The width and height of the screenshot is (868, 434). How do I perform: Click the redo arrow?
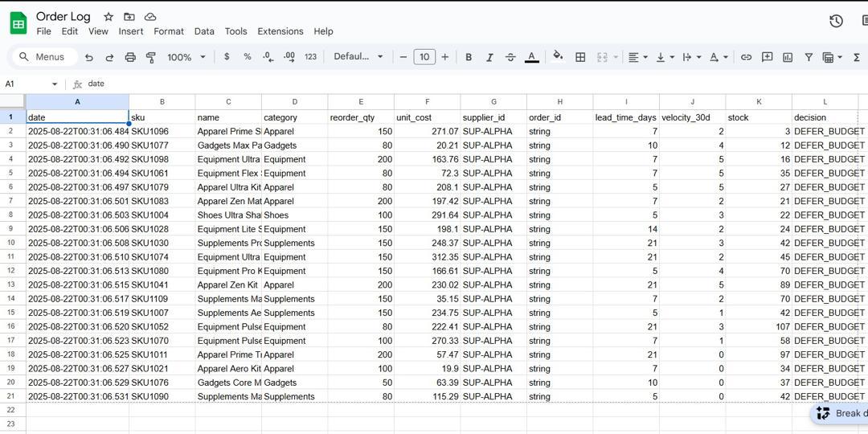coord(109,57)
